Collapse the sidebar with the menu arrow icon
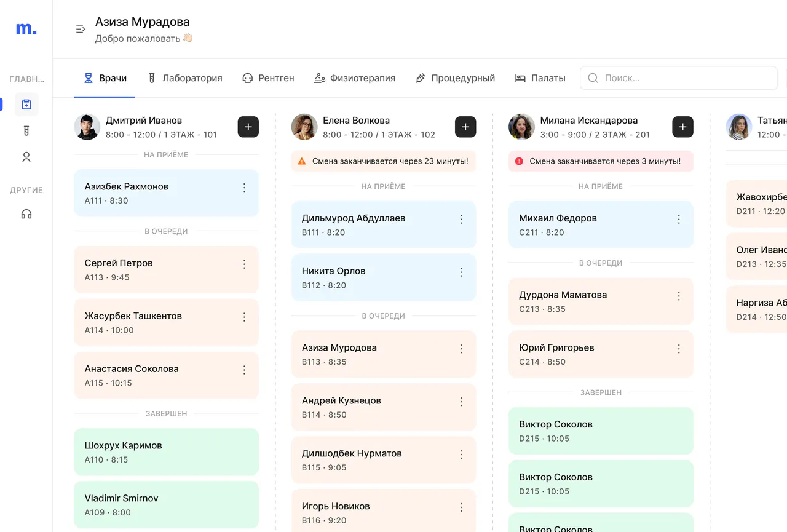The width and height of the screenshot is (787, 532). 80,29
